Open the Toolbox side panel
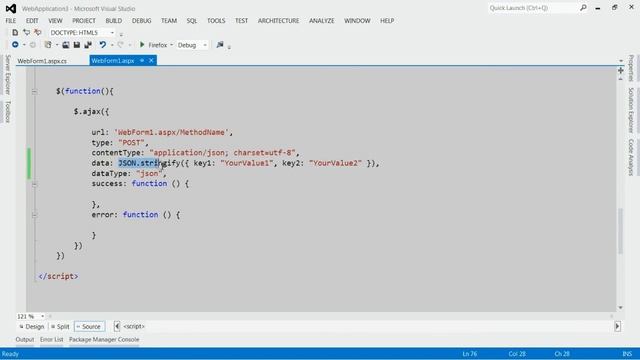Image resolution: width=640 pixels, height=360 pixels. (x=7, y=111)
